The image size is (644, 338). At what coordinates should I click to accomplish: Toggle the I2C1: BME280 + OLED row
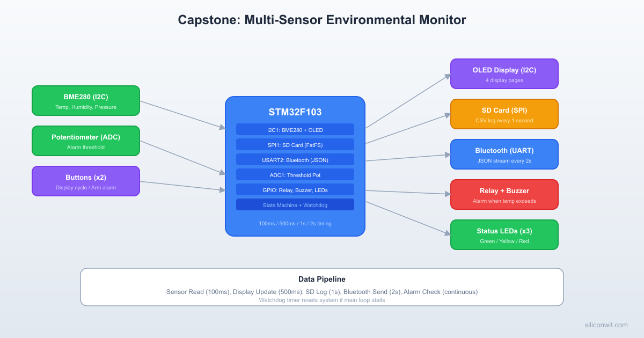point(295,129)
